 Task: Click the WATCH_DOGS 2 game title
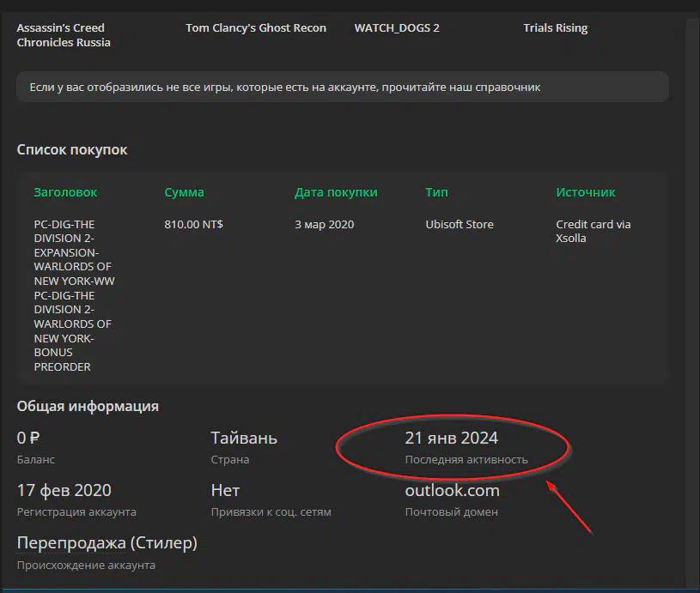coord(397,27)
